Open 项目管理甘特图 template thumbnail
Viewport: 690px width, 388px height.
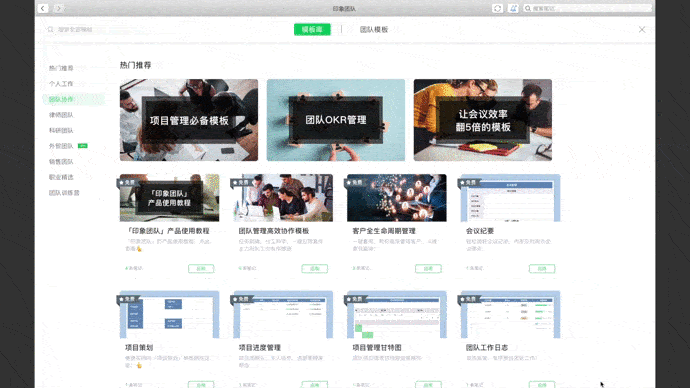point(396,314)
